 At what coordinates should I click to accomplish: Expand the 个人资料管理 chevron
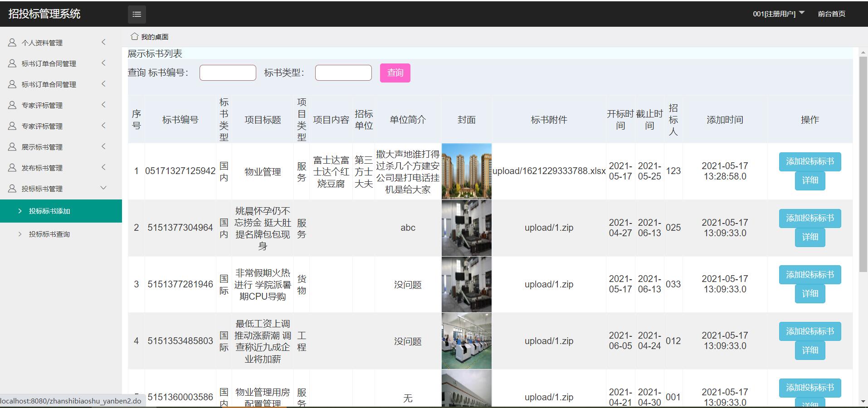pyautogui.click(x=103, y=42)
